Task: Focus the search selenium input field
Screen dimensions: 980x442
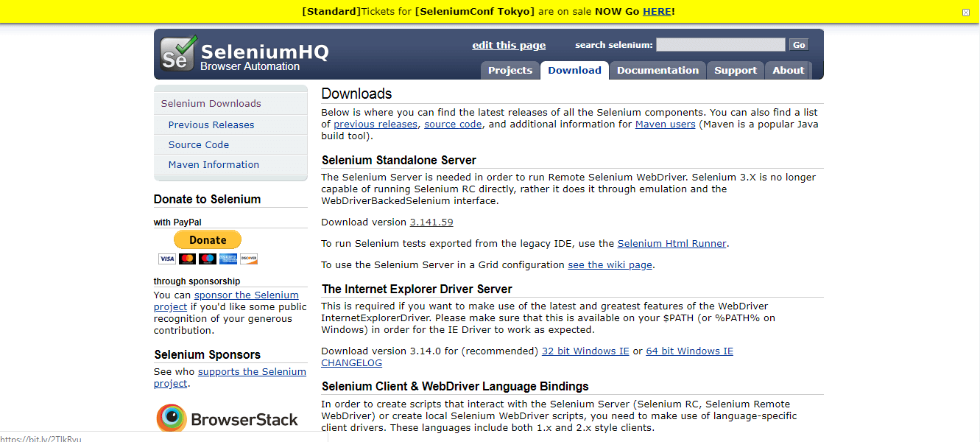Action: [x=721, y=45]
